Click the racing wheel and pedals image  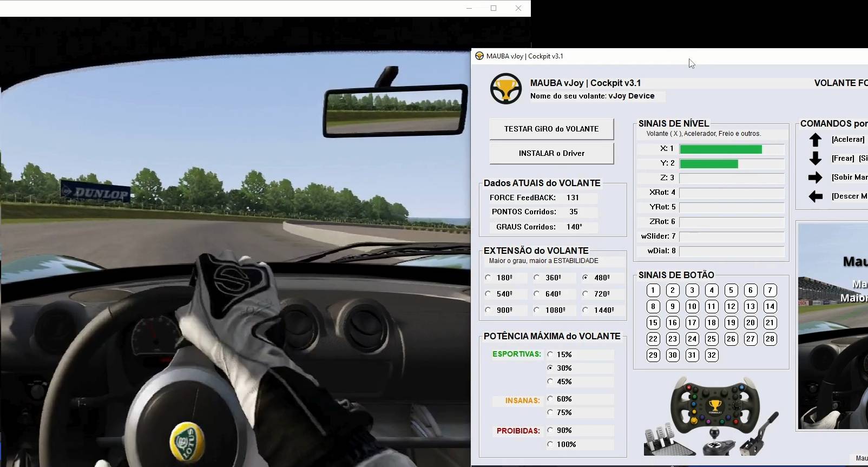click(x=711, y=417)
